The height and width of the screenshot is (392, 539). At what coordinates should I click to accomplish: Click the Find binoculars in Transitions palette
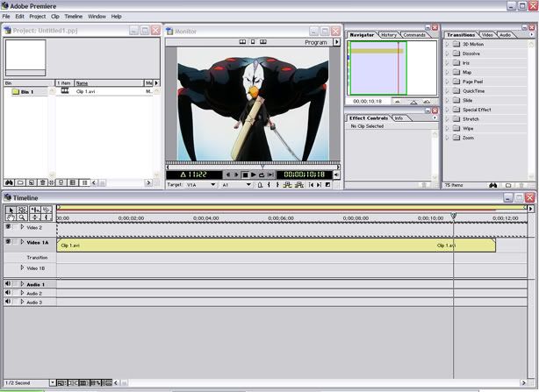click(x=493, y=185)
